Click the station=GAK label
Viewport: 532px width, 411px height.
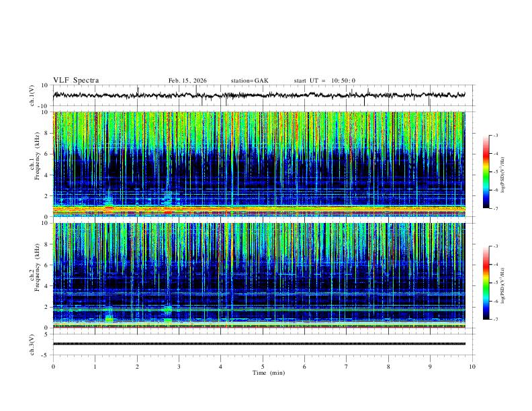click(x=249, y=81)
